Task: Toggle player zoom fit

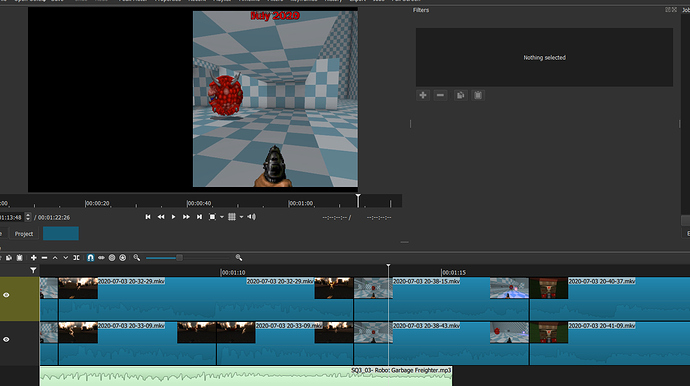Action: (212, 217)
